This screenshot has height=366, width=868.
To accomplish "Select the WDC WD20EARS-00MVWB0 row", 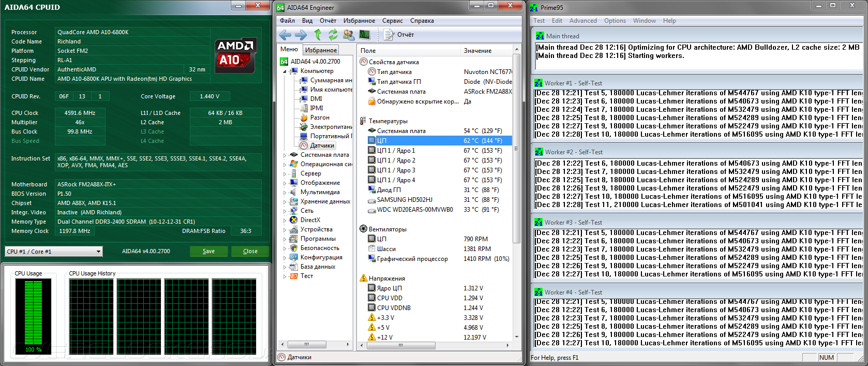I will [439, 210].
